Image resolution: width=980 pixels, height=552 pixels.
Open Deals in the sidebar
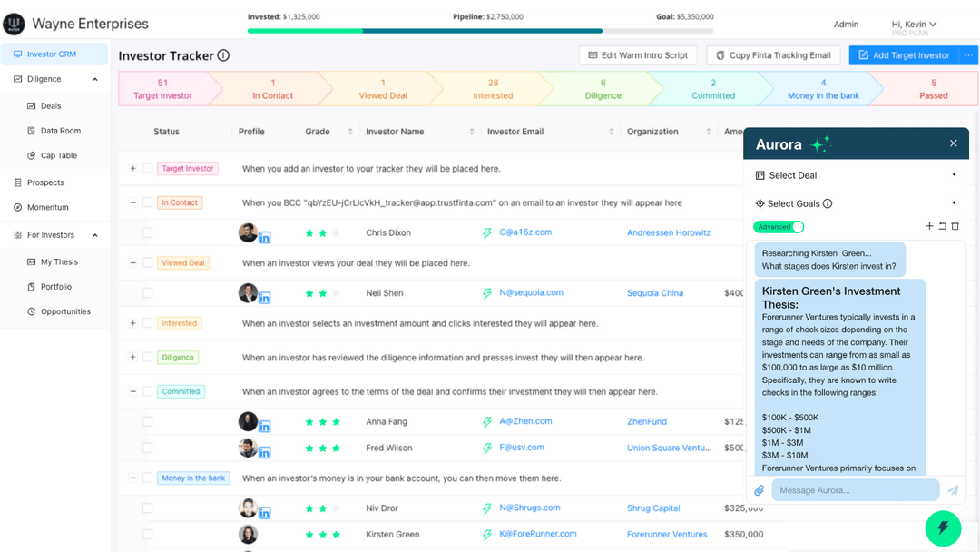[51, 105]
